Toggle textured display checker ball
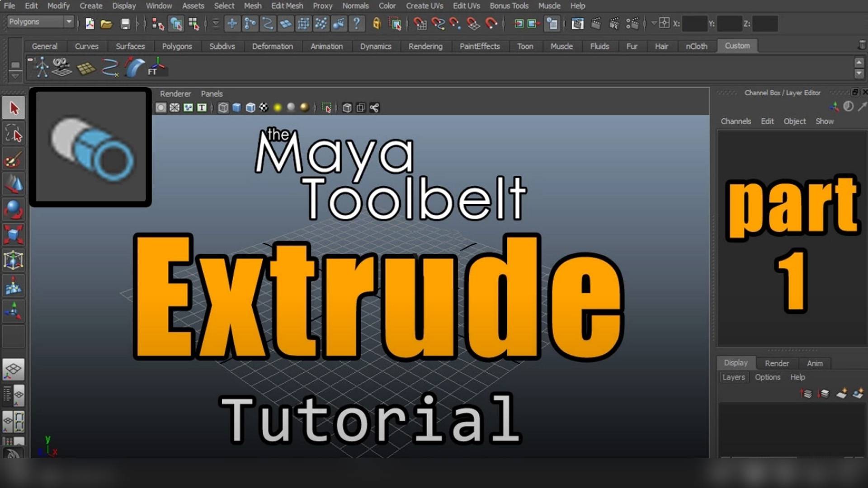 pos(264,108)
